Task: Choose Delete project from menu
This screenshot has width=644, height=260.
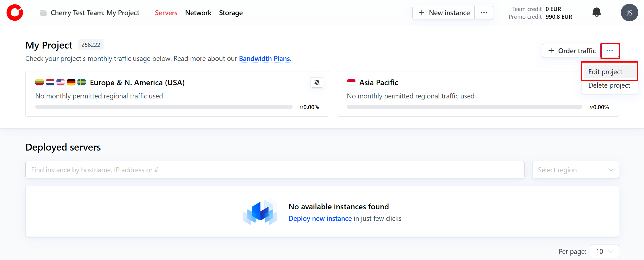Action: click(609, 85)
